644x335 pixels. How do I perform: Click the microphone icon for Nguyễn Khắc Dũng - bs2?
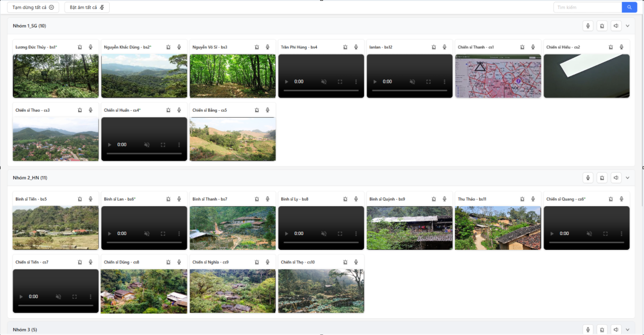[179, 47]
